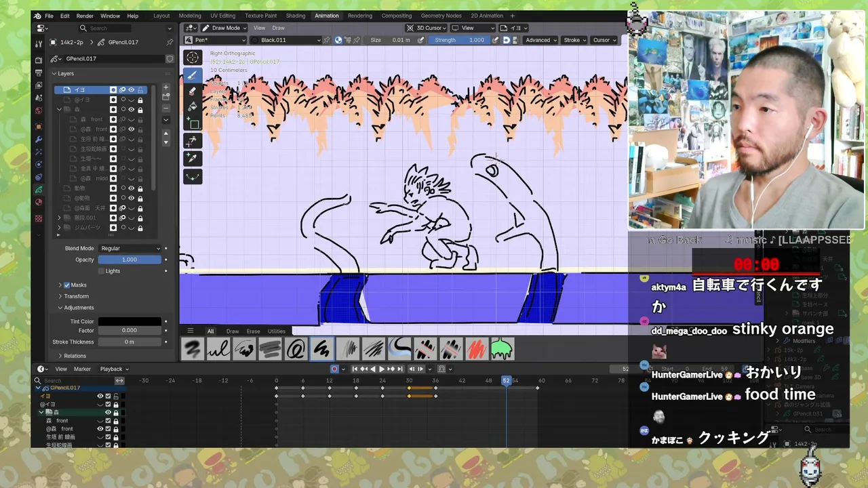Open the File menu
Viewport: 868px width, 488px height.
(49, 16)
